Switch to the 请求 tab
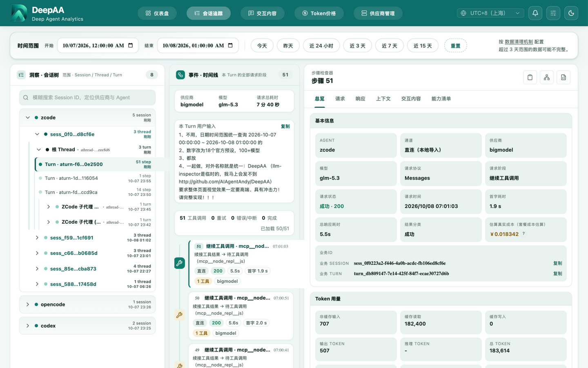The height and width of the screenshot is (368, 588). (x=340, y=99)
